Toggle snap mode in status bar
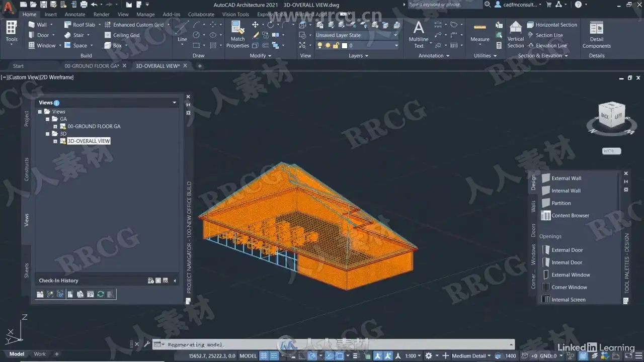Image resolution: width=644 pixels, height=362 pixels. pyautogui.click(x=274, y=355)
